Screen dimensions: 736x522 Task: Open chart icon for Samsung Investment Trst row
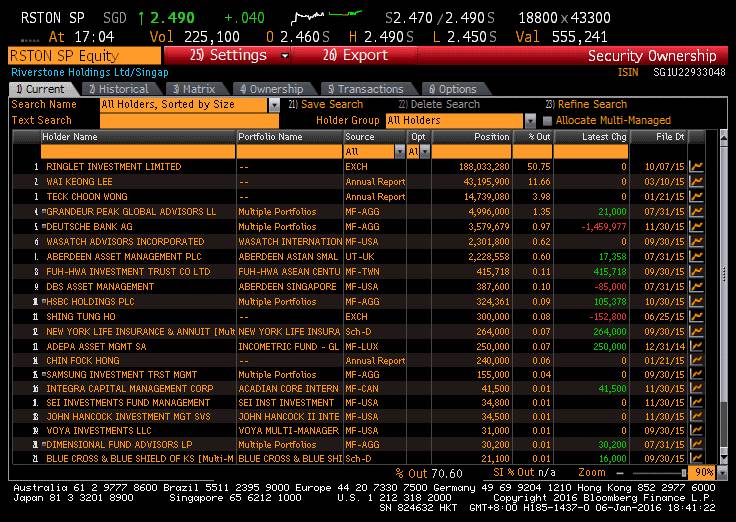click(x=696, y=375)
